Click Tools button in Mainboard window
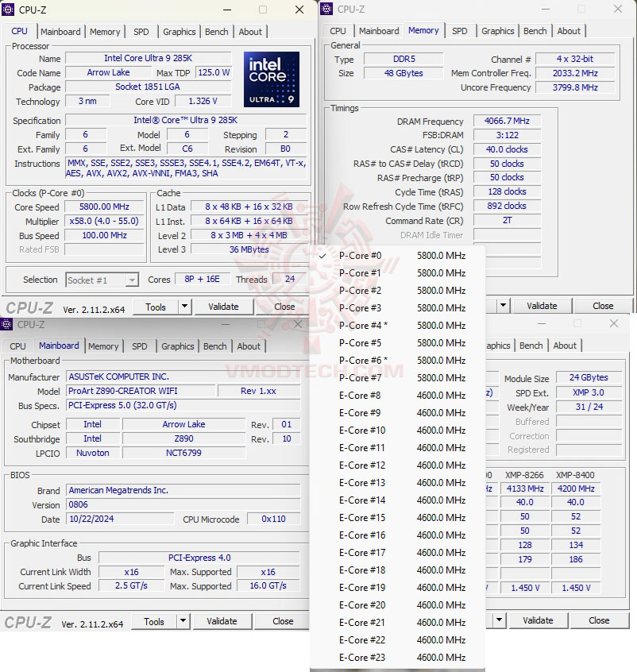Screen dimensions: 637x672 pyautogui.click(x=154, y=621)
